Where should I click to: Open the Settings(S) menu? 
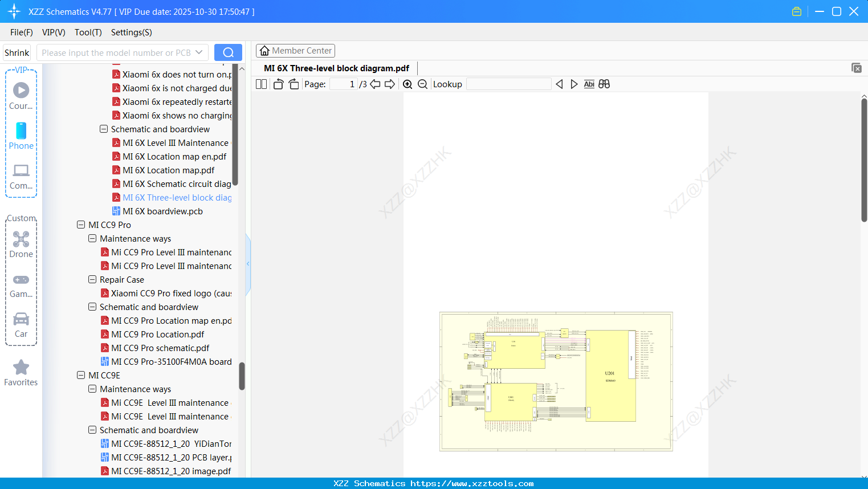point(131,32)
